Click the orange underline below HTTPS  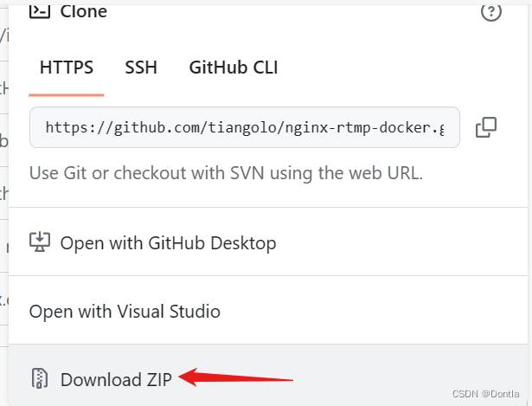pyautogui.click(x=67, y=95)
